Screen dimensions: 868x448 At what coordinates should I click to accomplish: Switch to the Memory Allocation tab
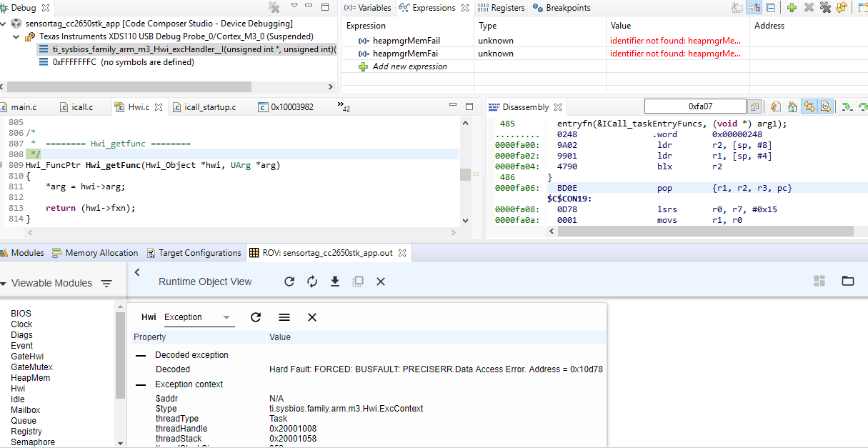click(95, 253)
